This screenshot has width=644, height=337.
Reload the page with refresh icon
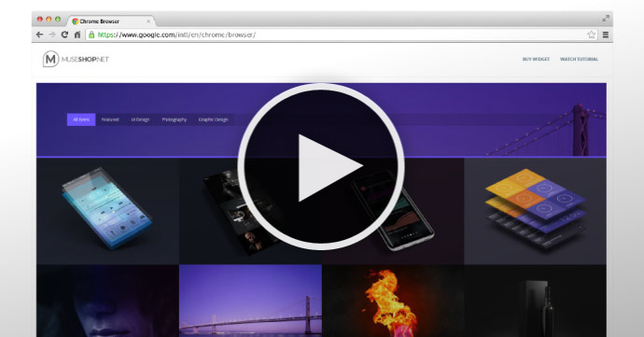tap(64, 35)
